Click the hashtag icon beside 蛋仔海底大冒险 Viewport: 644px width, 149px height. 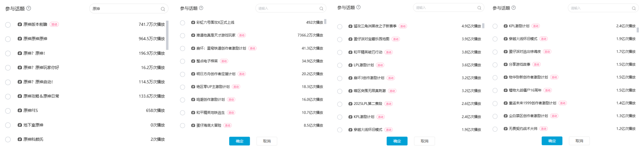[x=193, y=125]
